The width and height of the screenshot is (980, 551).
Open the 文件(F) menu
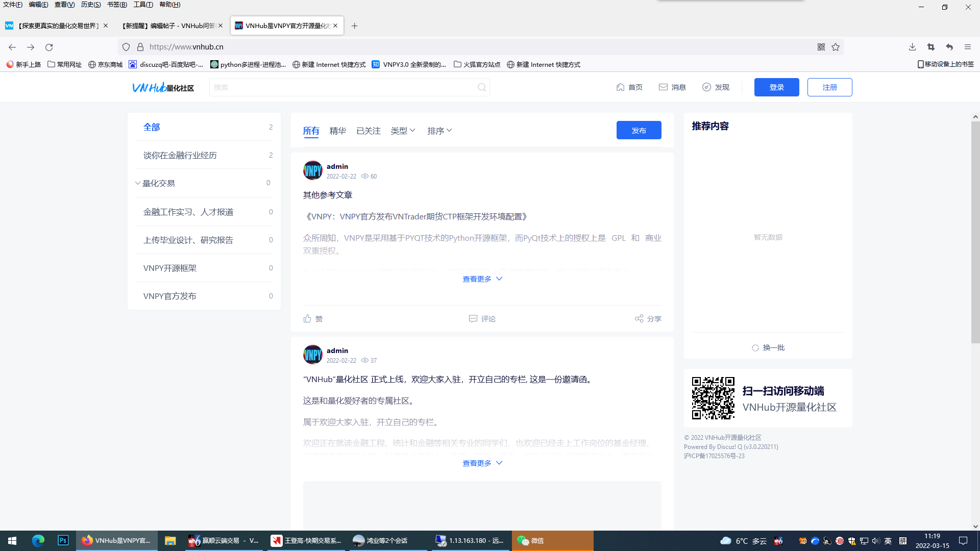(13, 5)
